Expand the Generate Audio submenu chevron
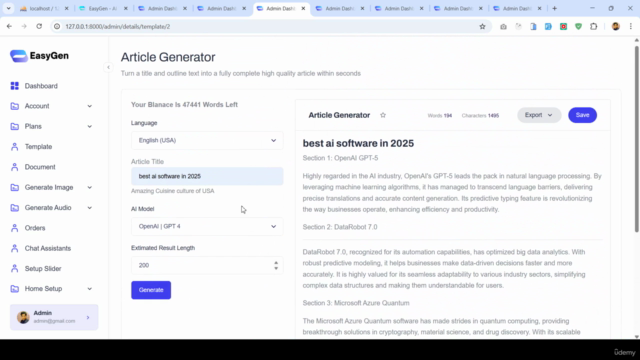 coord(89,208)
